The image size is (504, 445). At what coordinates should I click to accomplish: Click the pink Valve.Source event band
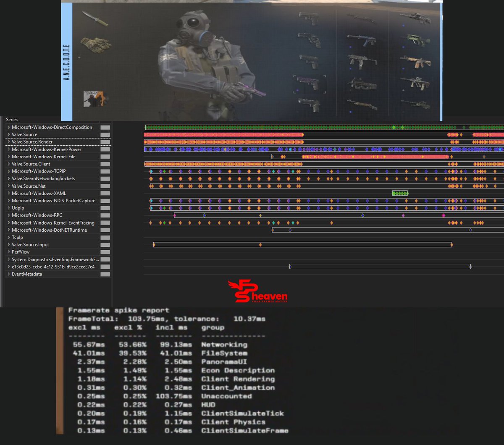[223, 135]
